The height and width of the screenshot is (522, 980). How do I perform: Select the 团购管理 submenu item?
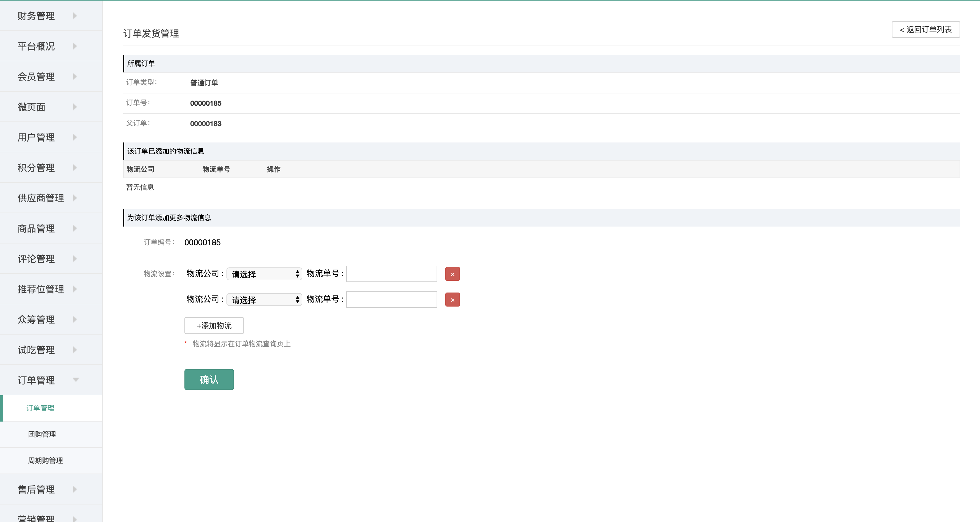pos(51,434)
